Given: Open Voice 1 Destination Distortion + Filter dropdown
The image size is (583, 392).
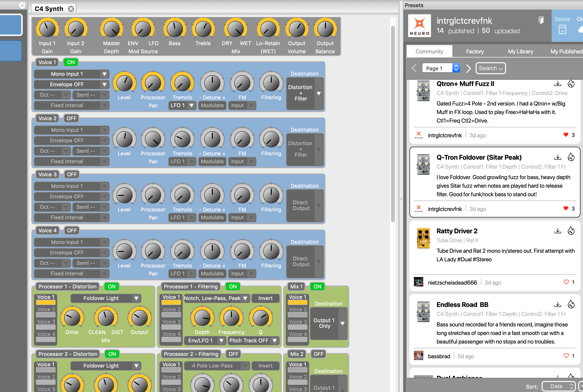Looking at the screenshot, I should point(305,93).
